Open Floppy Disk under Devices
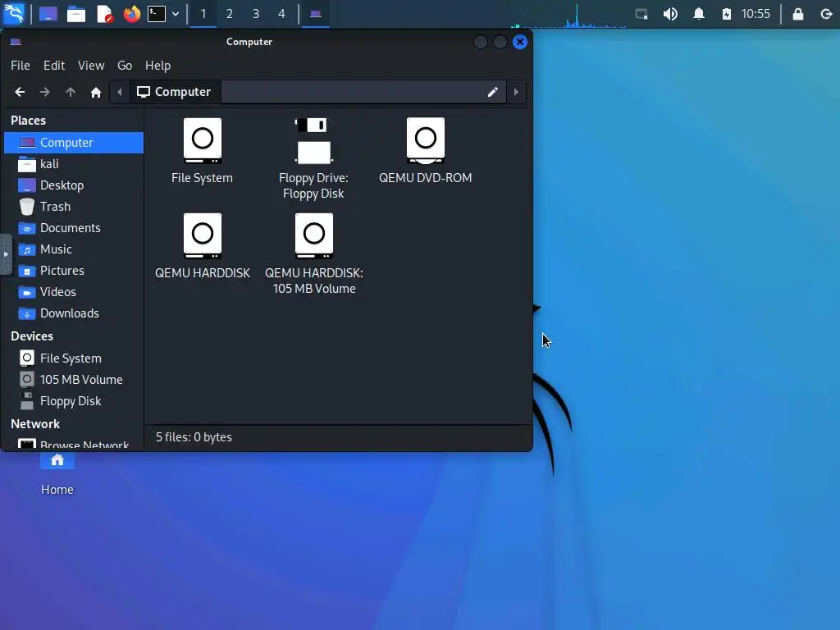The image size is (840, 630). (x=74, y=401)
